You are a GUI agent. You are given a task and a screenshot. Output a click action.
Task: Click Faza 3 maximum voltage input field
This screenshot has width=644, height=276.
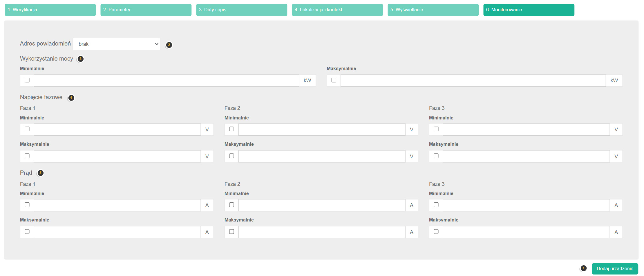click(x=526, y=156)
